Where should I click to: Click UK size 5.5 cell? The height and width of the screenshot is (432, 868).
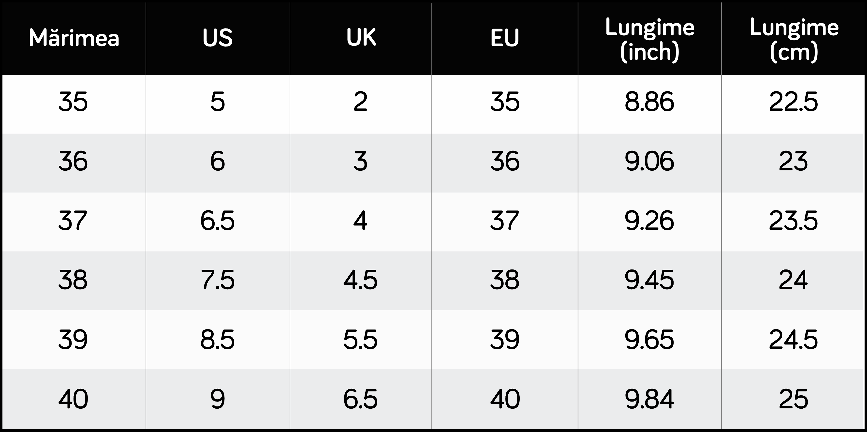tap(361, 339)
